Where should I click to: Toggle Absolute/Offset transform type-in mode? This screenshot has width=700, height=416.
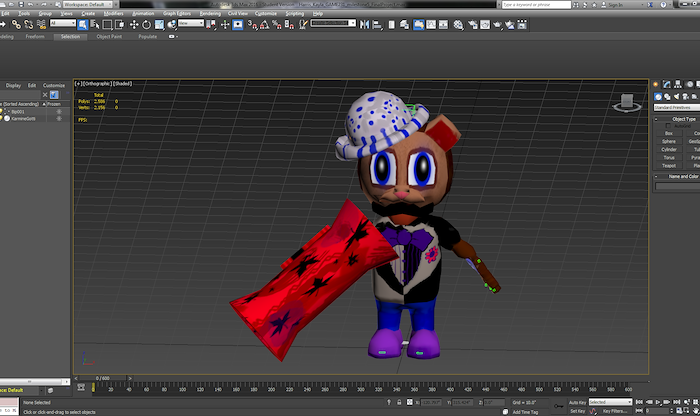(x=409, y=402)
